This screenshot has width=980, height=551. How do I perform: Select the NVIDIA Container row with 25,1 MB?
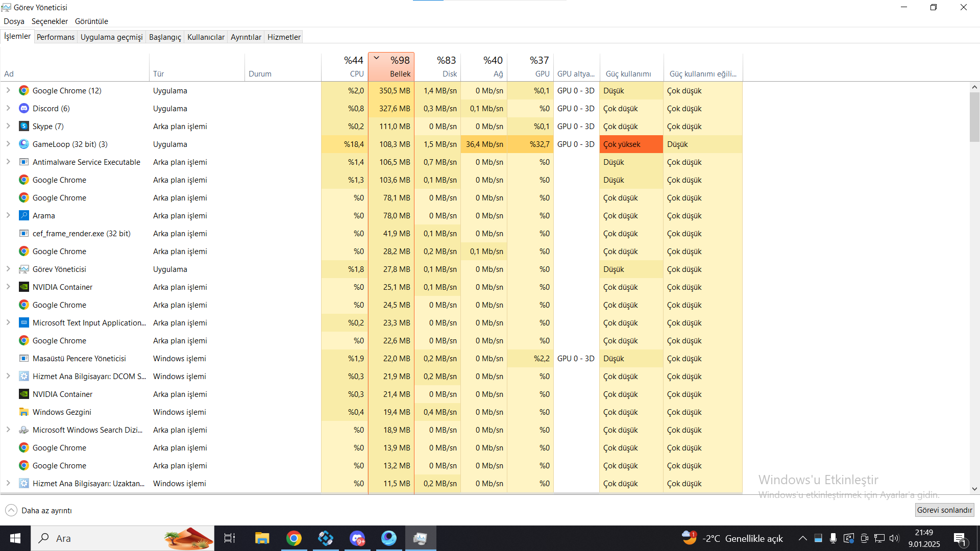[x=371, y=287]
